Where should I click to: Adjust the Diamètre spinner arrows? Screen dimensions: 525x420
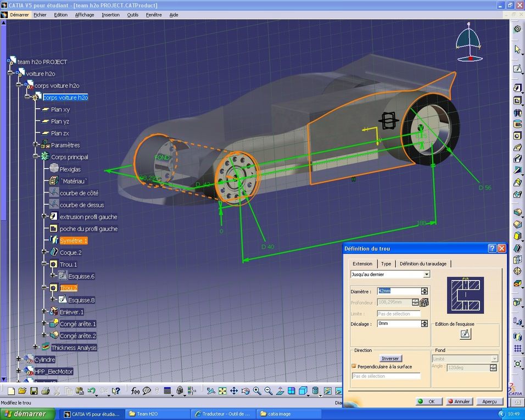[x=425, y=291]
